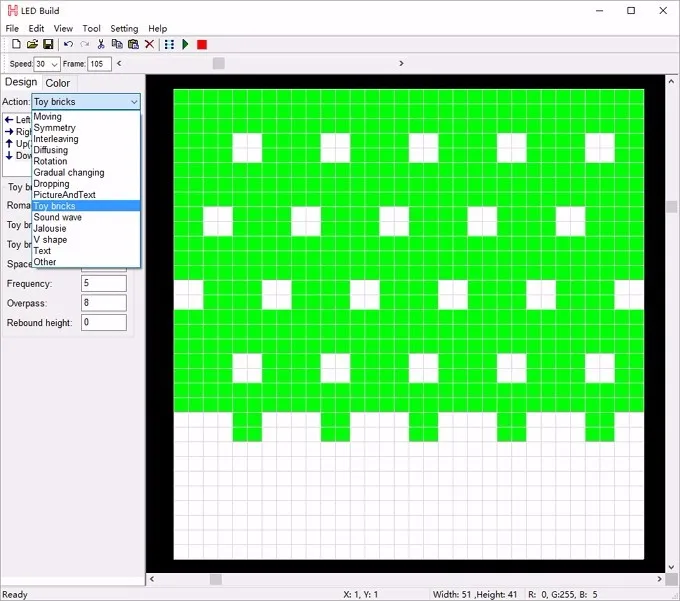This screenshot has width=680, height=601.
Task: Click the blue dot grid icon
Action: [x=169, y=44]
